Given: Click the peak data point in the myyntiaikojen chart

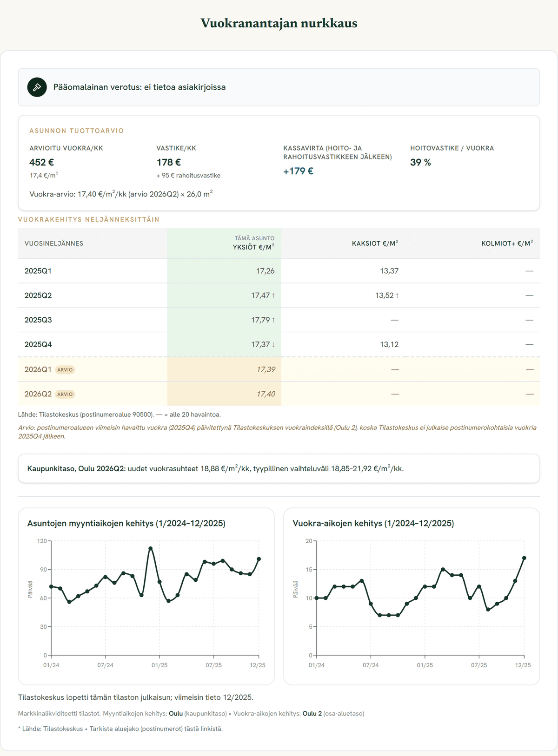Looking at the screenshot, I should [151, 549].
